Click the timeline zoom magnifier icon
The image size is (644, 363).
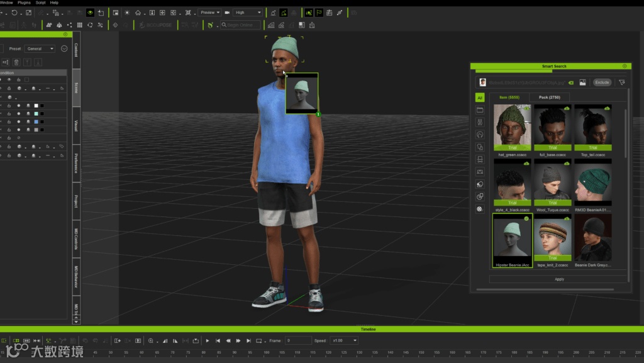pyautogui.click(x=151, y=341)
